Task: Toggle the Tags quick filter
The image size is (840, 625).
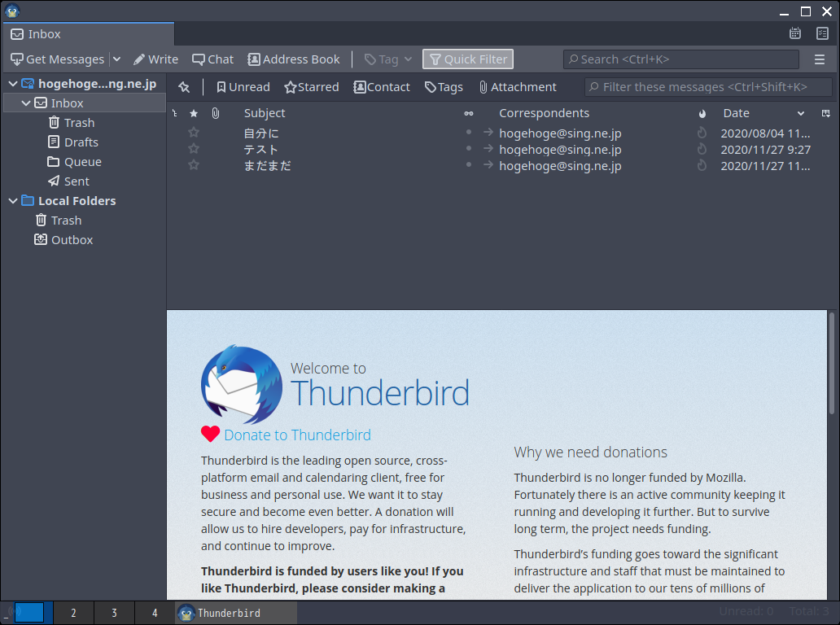Action: pos(444,87)
